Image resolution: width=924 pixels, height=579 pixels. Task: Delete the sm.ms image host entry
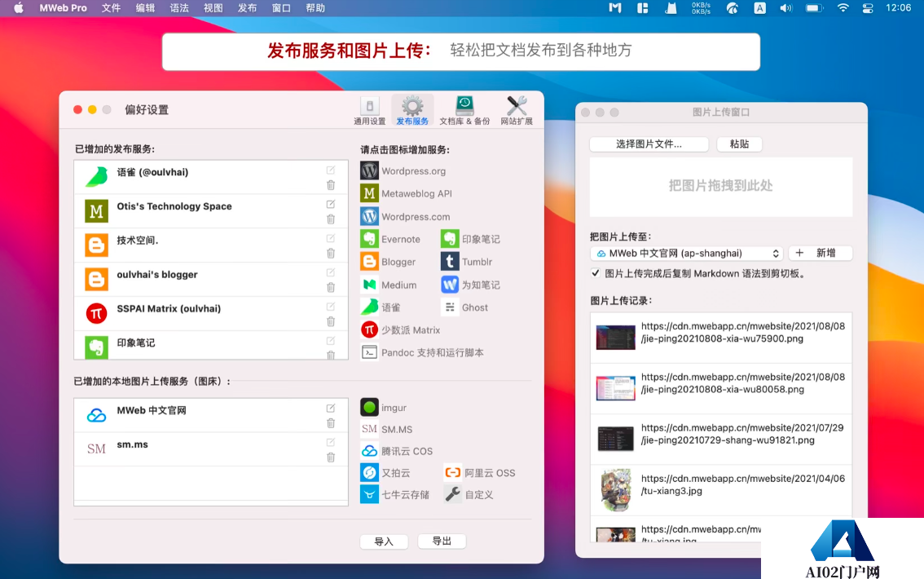pyautogui.click(x=331, y=457)
